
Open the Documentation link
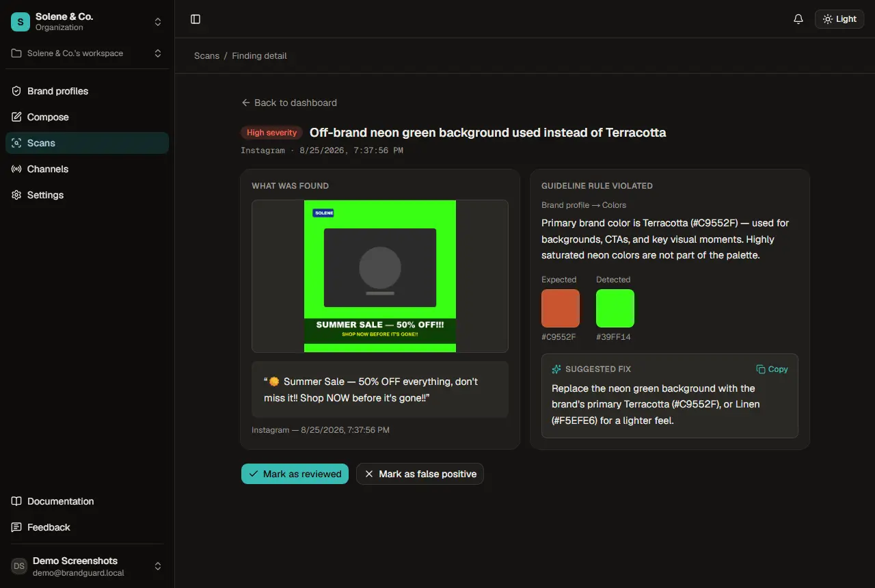tap(87, 501)
